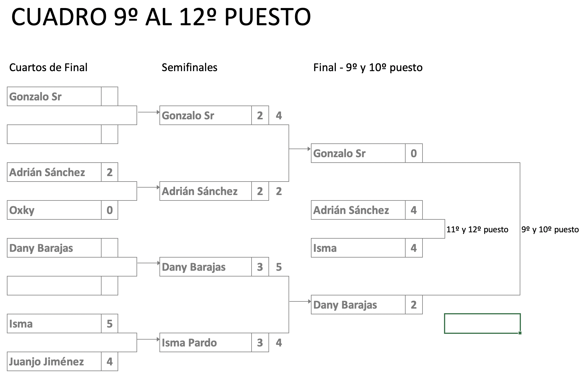Click the '9º y 10º puesto' side label
The width and height of the screenshot is (588, 378).
550,229
